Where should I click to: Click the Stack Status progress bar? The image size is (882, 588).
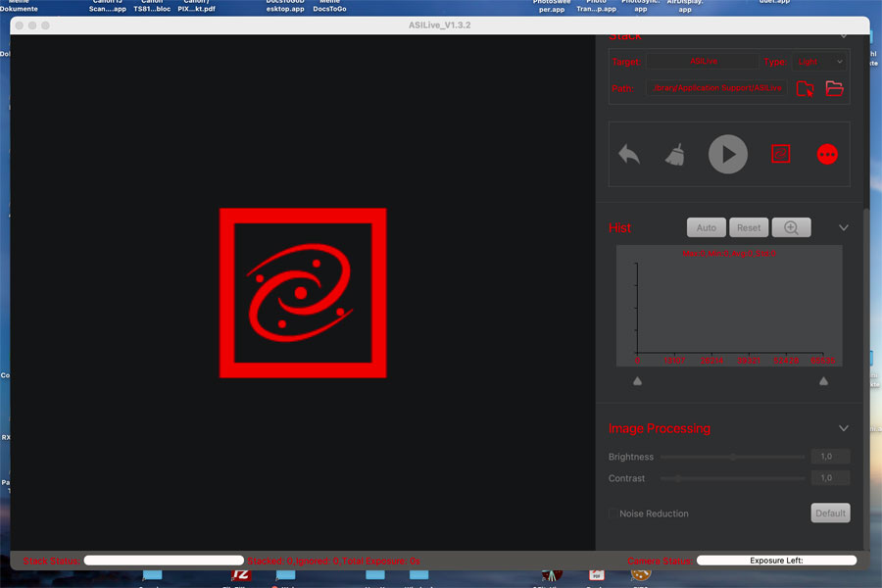tap(164, 561)
